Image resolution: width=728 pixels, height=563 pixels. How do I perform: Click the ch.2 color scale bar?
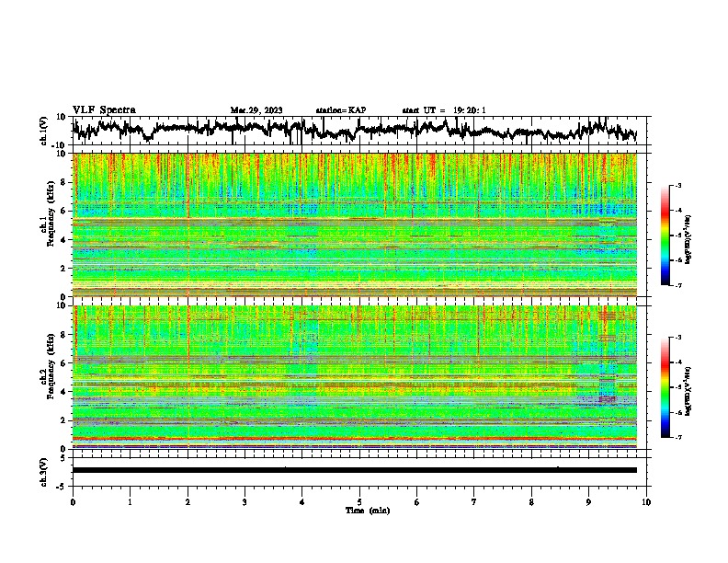tap(665, 387)
